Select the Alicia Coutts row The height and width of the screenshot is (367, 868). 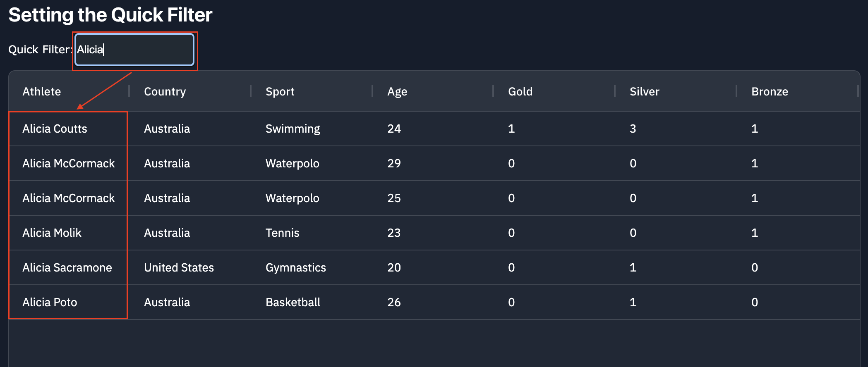[x=434, y=129]
